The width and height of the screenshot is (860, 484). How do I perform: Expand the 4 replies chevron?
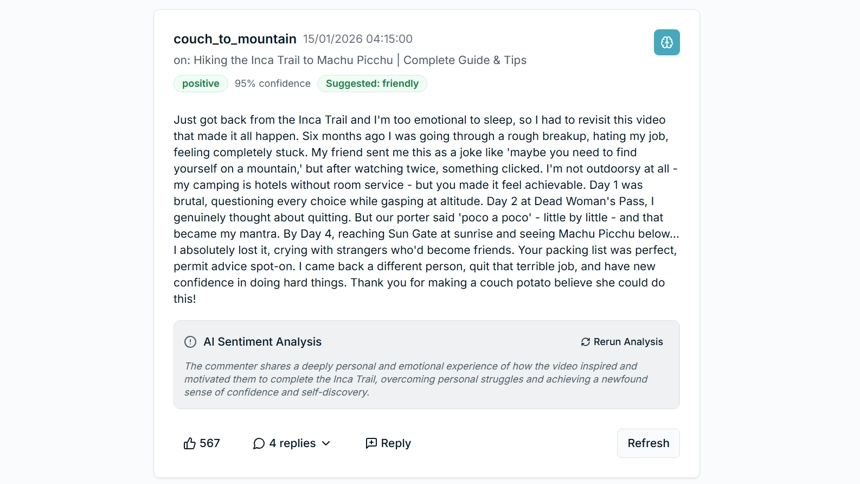[326, 443]
